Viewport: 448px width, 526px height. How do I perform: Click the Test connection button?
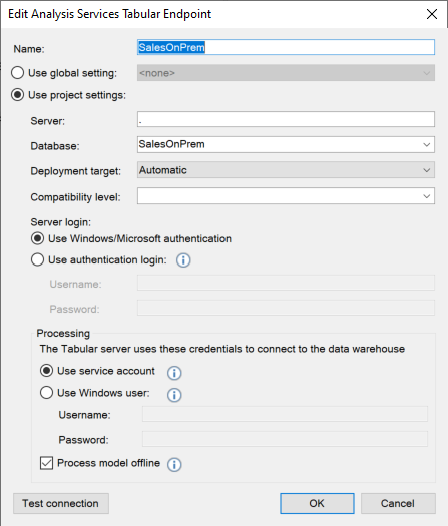(61, 503)
